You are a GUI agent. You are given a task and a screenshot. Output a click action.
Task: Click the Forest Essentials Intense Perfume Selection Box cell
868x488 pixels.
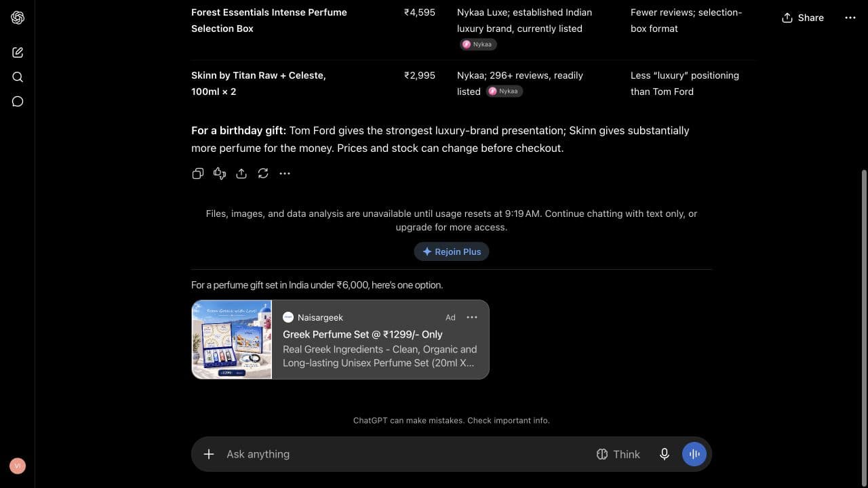[269, 20]
